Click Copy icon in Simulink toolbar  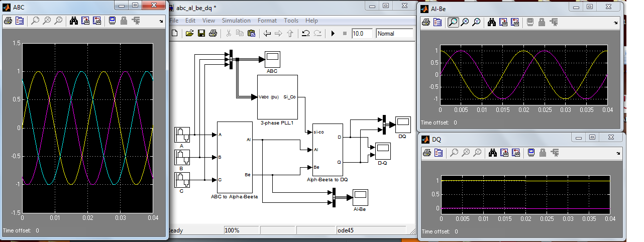pos(240,34)
